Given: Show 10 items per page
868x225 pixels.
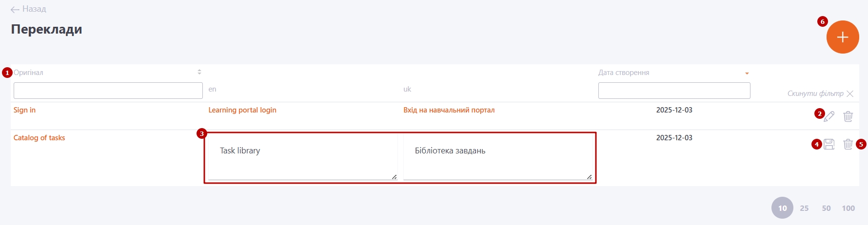Looking at the screenshot, I should (x=782, y=208).
